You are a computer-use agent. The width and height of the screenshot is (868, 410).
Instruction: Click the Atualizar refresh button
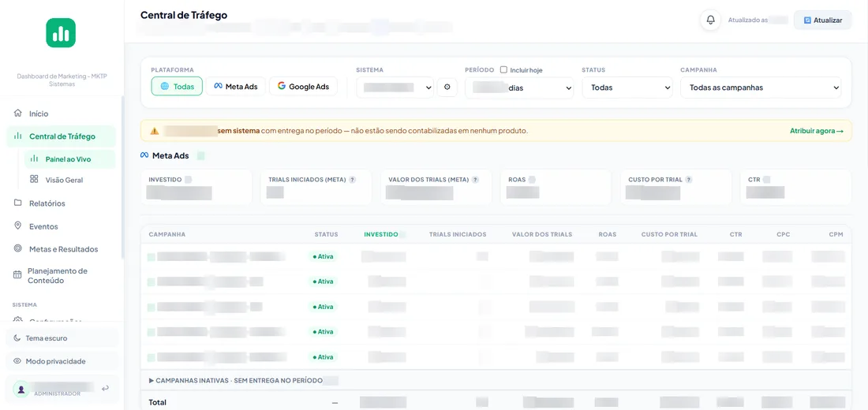(822, 20)
